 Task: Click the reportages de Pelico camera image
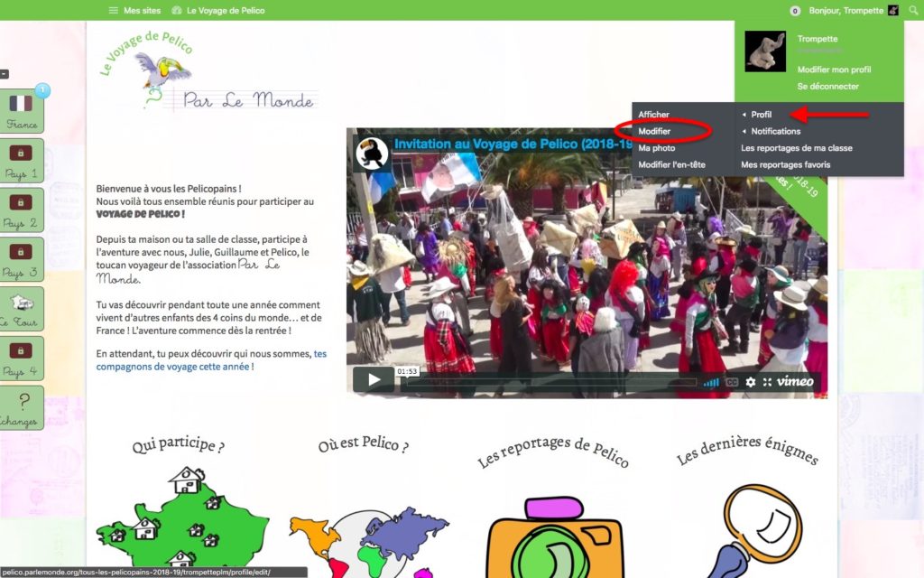coord(555,538)
